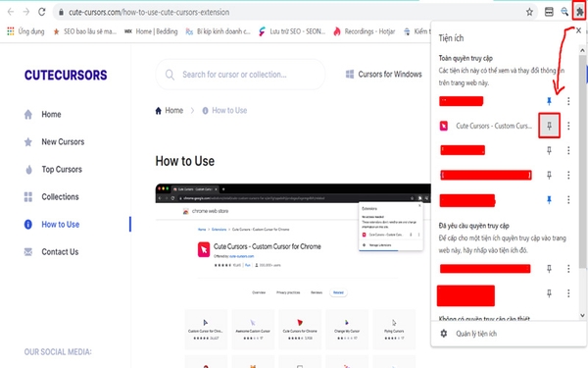The image size is (588, 368).
Task: Pin second extension under Đã yêu cầu quyền truy cập
Action: pos(549,293)
